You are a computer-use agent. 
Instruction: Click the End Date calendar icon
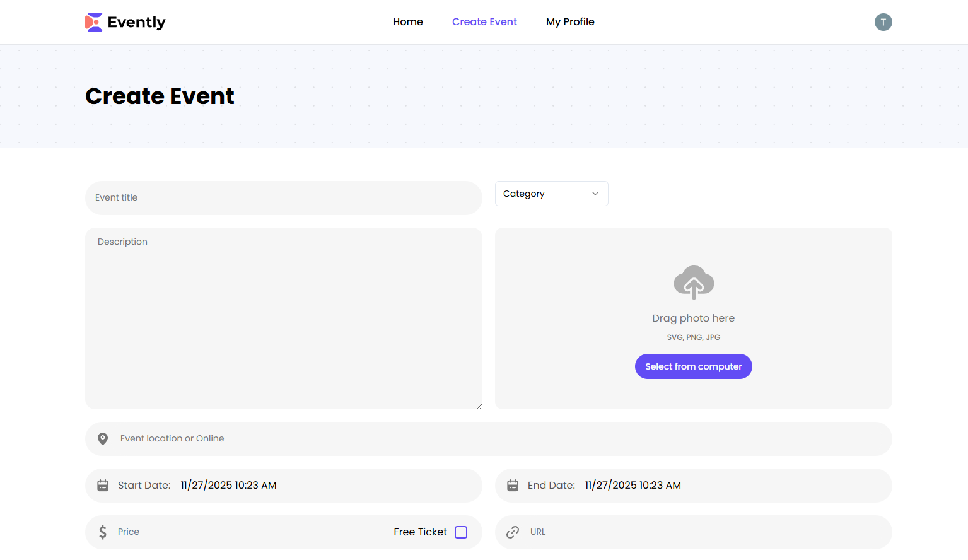513,486
